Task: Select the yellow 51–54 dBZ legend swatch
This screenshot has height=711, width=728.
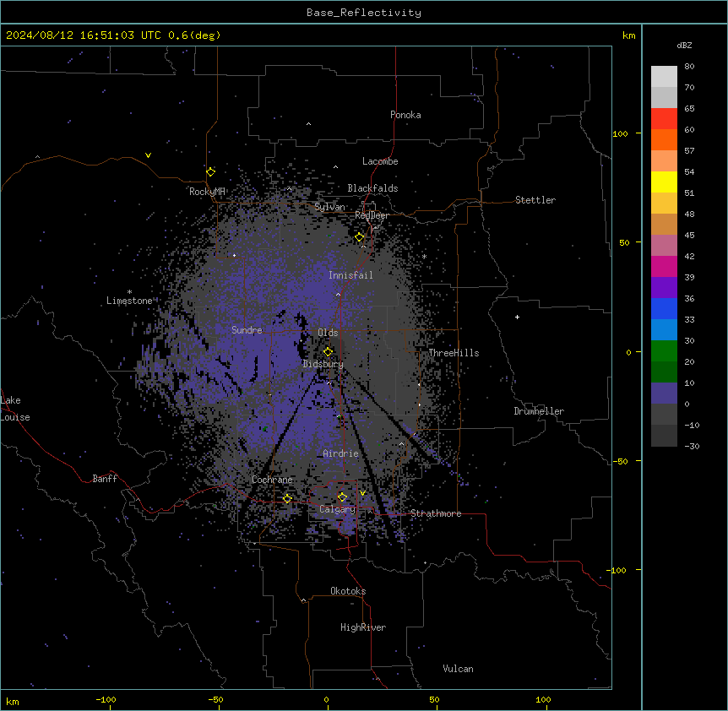Action: coord(664,182)
